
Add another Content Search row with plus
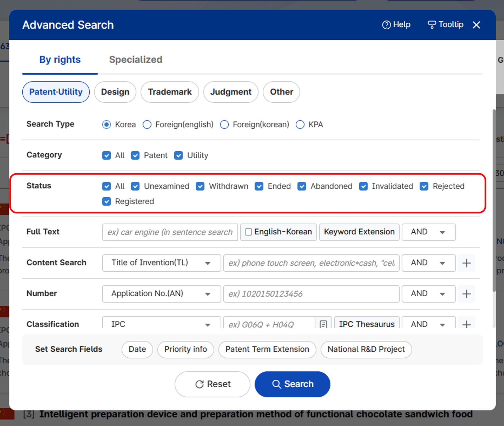click(466, 263)
